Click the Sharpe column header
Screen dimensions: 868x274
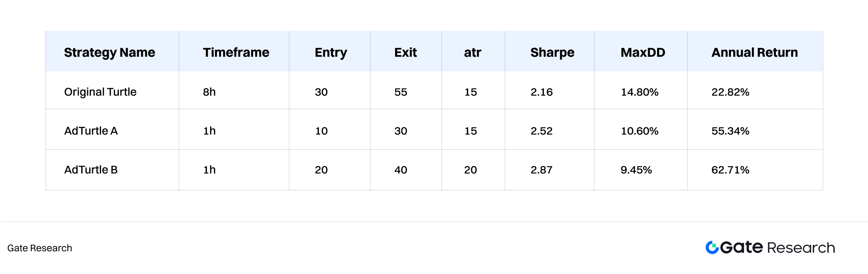point(552,53)
